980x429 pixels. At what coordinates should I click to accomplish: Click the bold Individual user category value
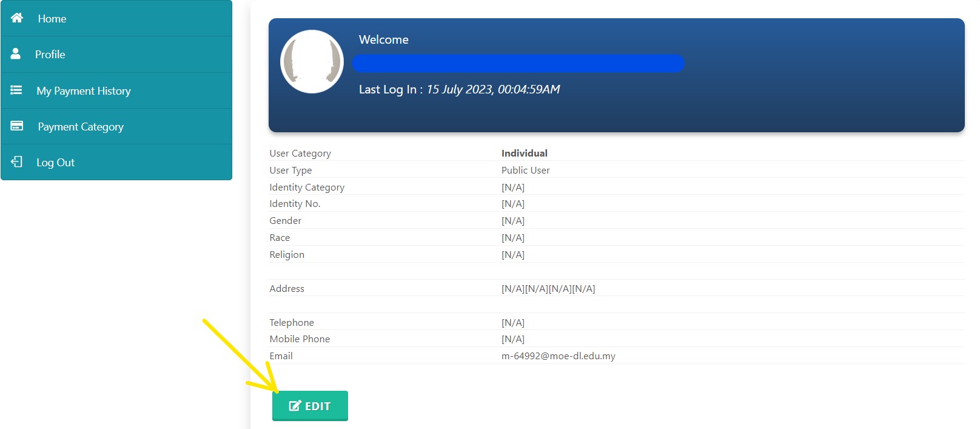click(x=524, y=154)
